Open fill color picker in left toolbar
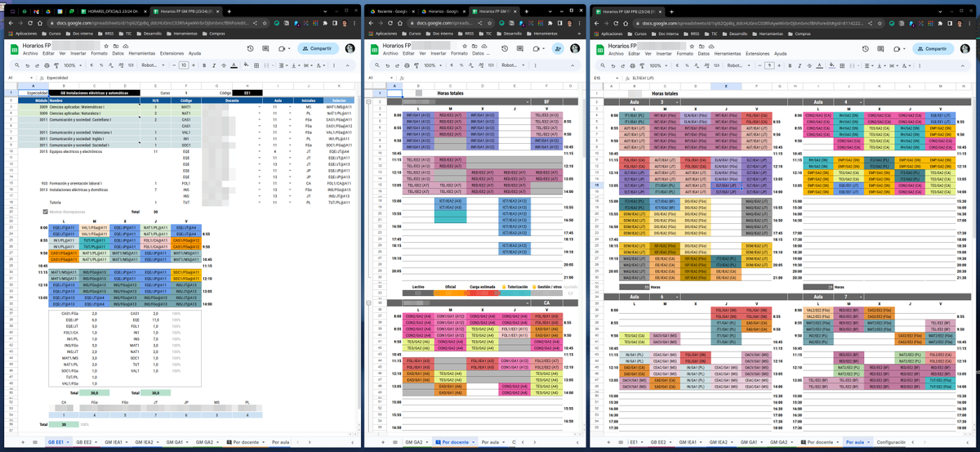980x452 pixels. pyautogui.click(x=246, y=65)
